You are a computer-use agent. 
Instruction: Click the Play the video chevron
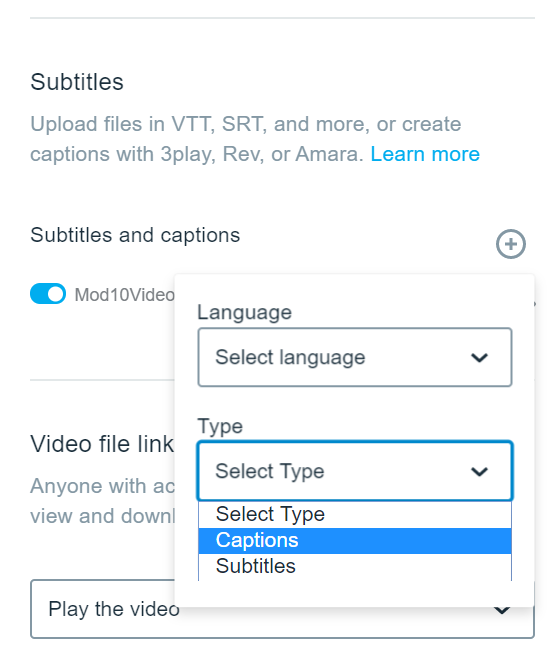coord(502,610)
